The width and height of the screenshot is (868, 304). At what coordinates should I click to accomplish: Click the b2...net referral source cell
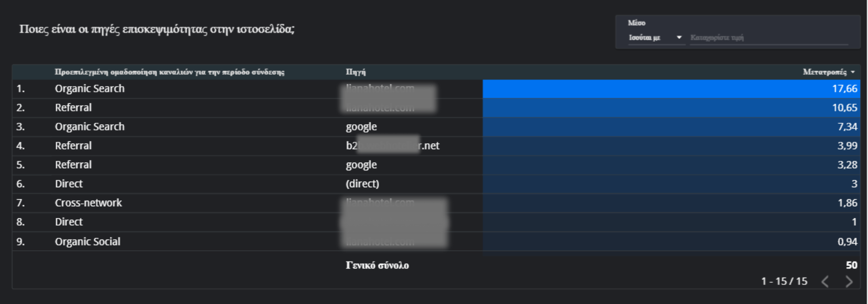(392, 146)
